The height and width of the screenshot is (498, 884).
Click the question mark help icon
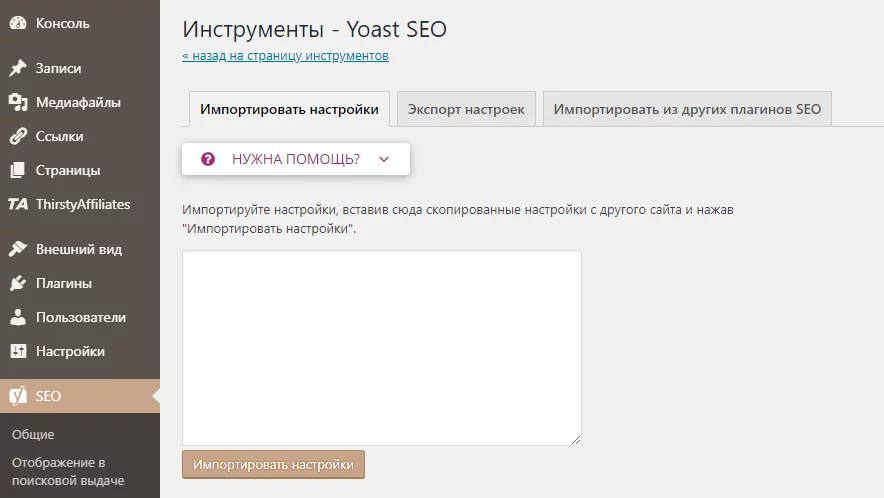208,159
